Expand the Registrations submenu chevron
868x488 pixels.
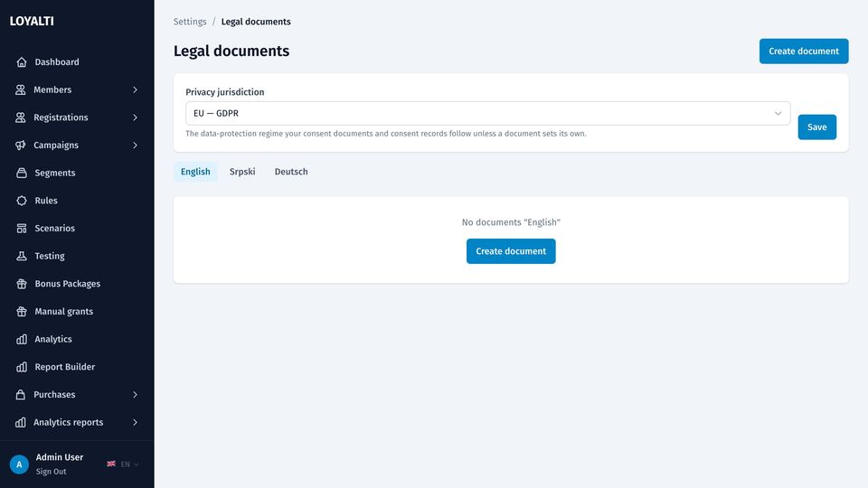[135, 117]
